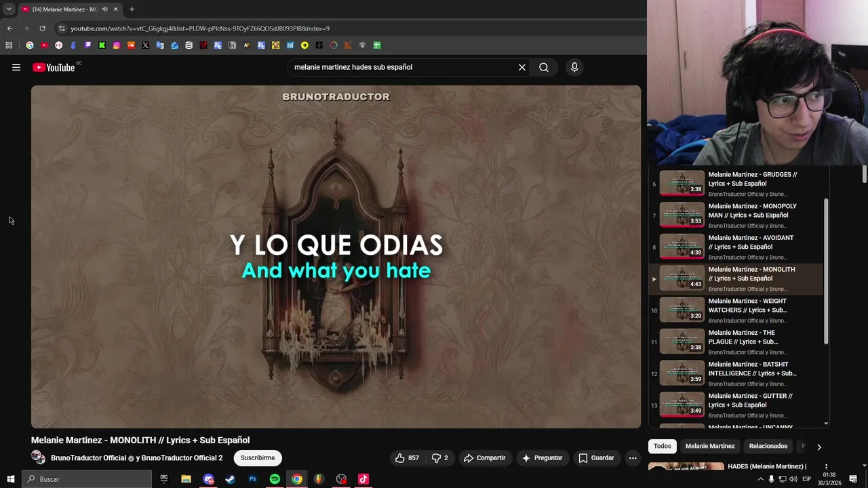This screenshot has width=868, height=488.
Task: Select the Relacionados filter chip
Action: coord(768,446)
